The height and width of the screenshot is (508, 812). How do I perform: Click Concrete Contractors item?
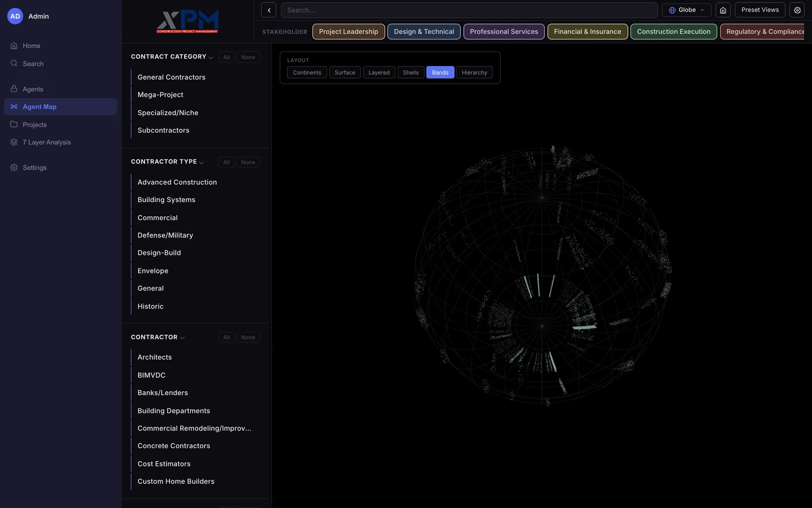coord(195,446)
